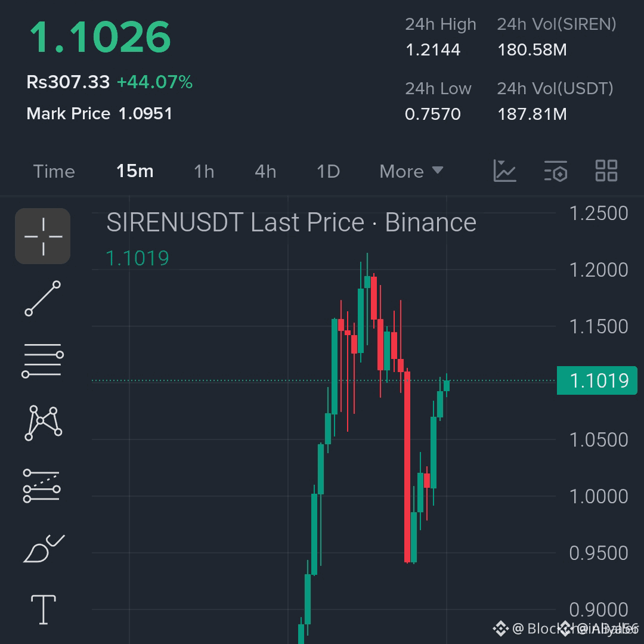
Task: Open chart settings icon
Action: (x=556, y=171)
